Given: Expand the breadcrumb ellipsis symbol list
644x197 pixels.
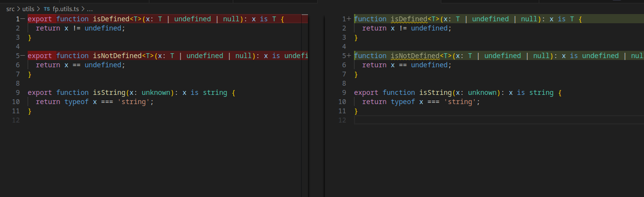Looking at the screenshot, I should point(90,9).
